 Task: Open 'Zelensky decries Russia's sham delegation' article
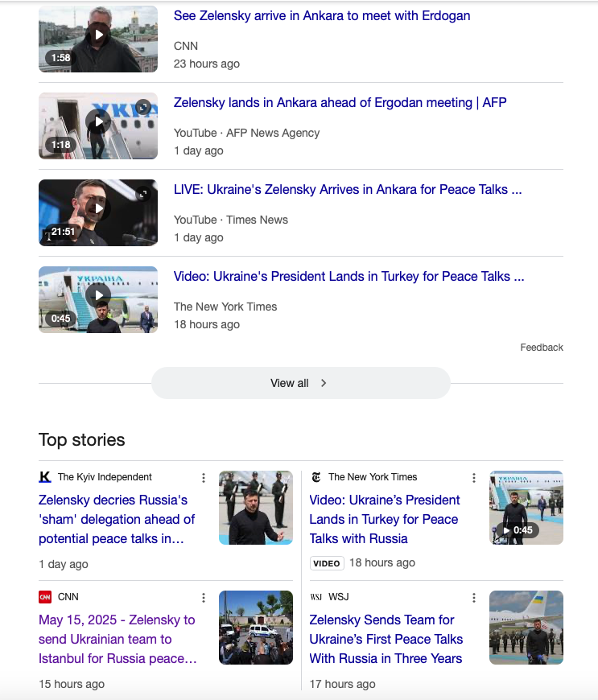coord(118,519)
